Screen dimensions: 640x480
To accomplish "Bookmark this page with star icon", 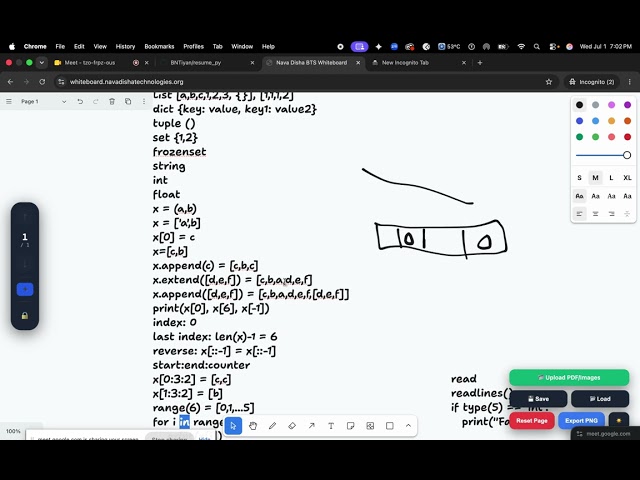I will pos(549,82).
